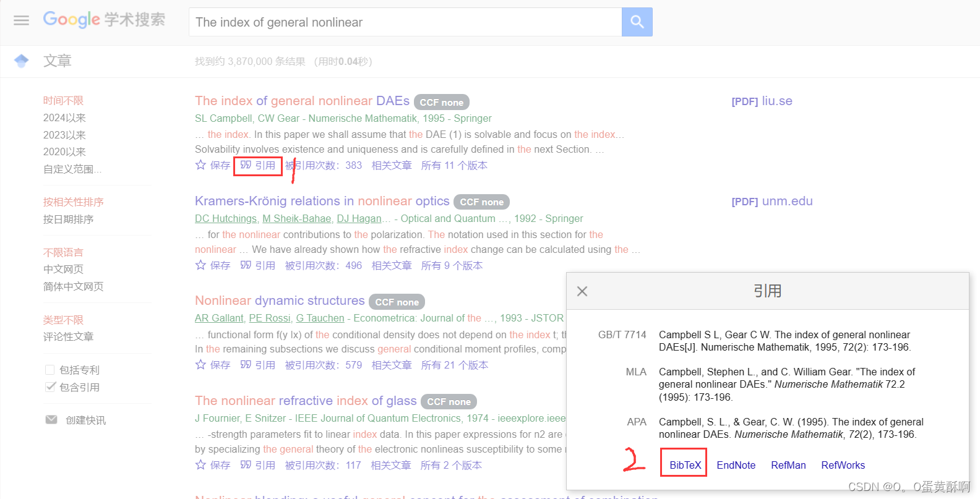The width and height of the screenshot is (980, 499).
Task: Select the 不限语言 option
Action: [63, 252]
